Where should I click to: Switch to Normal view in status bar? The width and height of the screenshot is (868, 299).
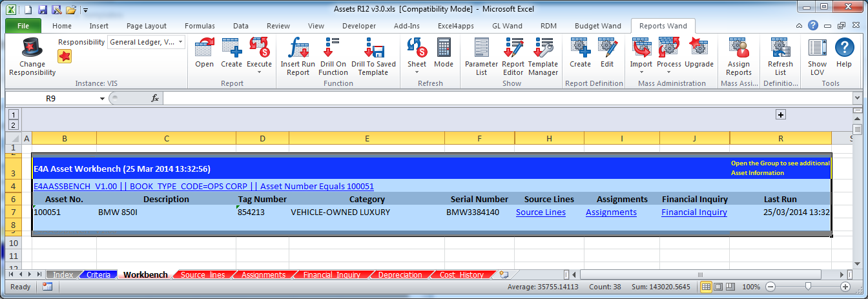click(x=706, y=286)
